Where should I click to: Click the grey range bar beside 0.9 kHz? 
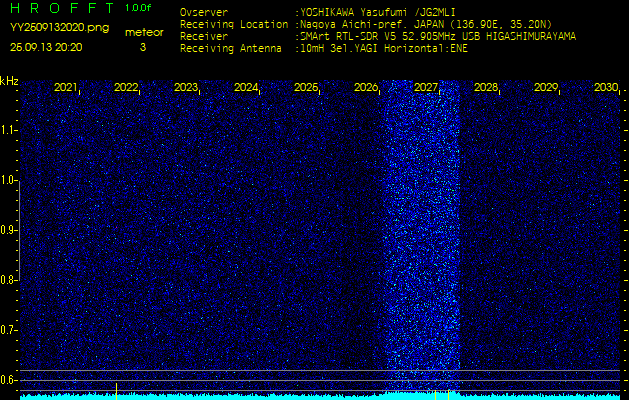(19, 230)
